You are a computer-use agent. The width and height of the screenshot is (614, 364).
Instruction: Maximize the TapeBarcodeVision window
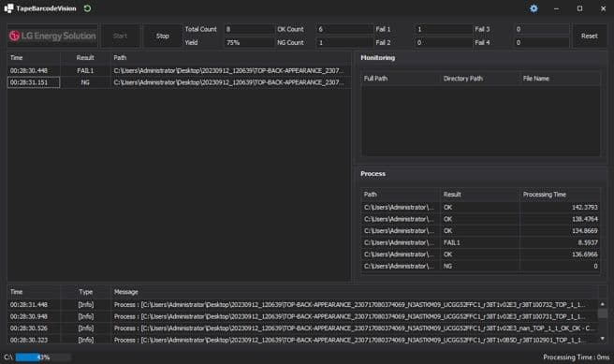(x=579, y=8)
